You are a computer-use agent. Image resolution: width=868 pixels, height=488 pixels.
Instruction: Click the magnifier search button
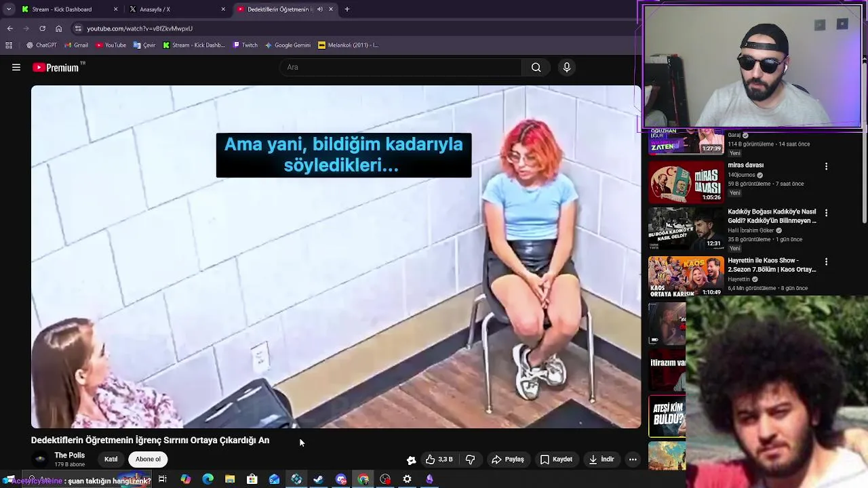point(536,67)
